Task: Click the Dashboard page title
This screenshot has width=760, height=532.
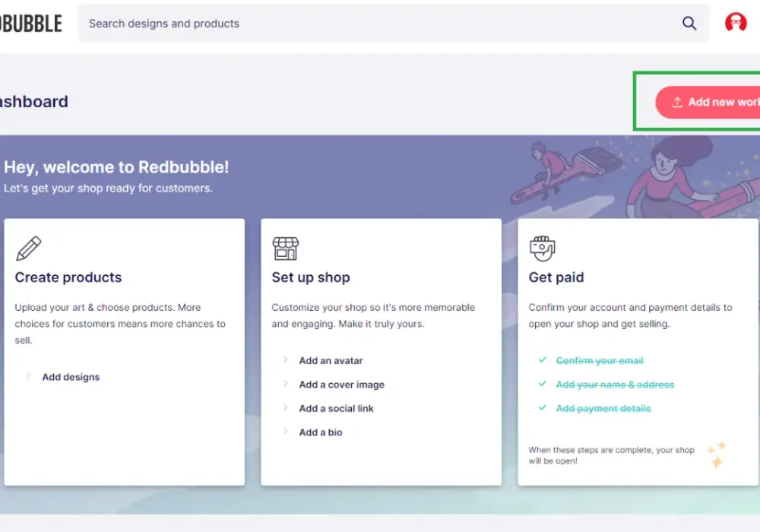Action: tap(34, 102)
